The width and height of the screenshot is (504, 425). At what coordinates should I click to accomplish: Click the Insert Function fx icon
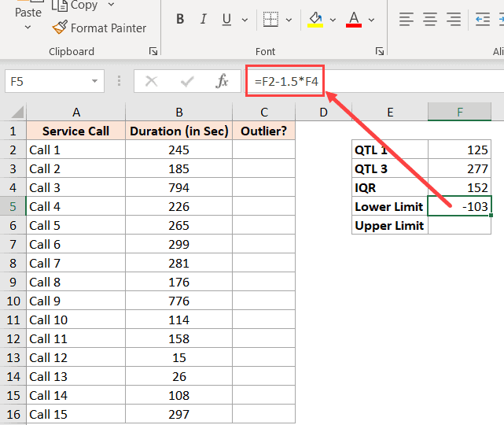tap(222, 81)
